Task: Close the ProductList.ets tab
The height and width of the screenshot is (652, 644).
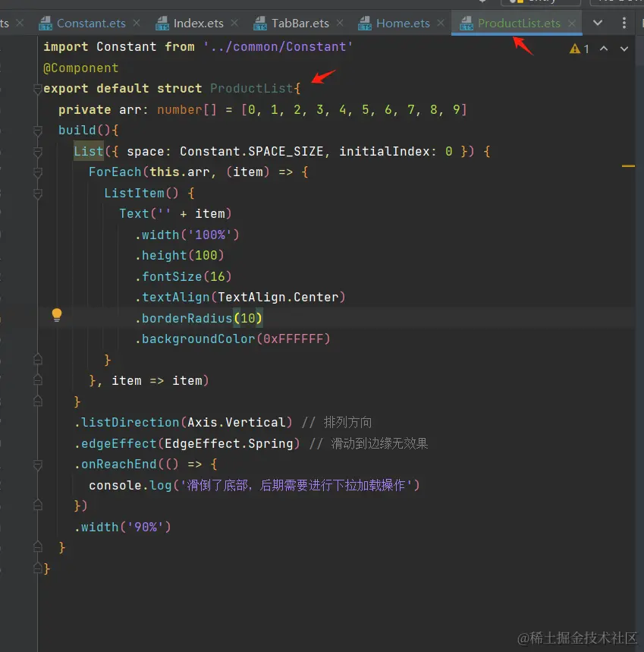Action: click(572, 24)
